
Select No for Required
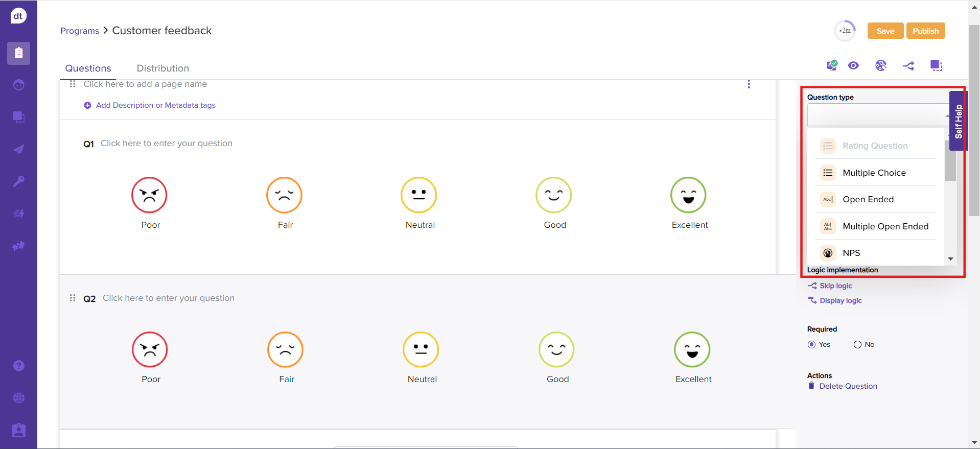click(x=857, y=345)
